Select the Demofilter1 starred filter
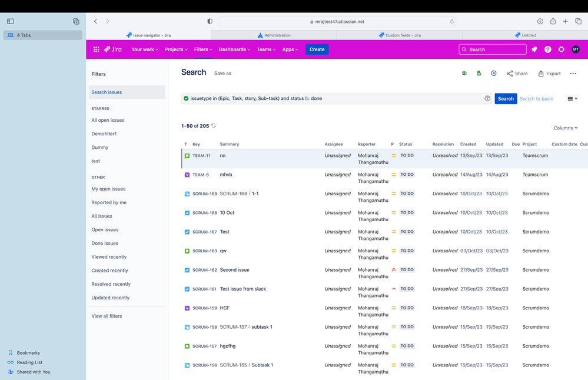This screenshot has width=588, height=380. point(104,134)
